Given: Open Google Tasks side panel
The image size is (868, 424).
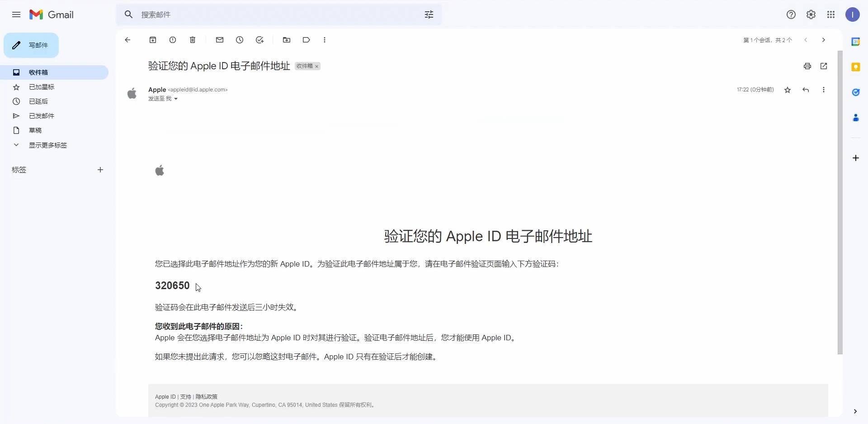Looking at the screenshot, I should click(x=855, y=92).
